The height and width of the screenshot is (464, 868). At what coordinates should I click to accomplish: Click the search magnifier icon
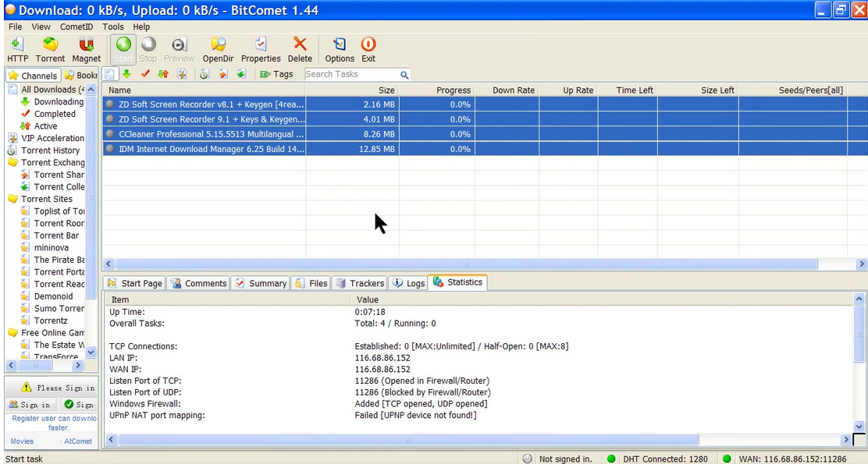point(404,75)
